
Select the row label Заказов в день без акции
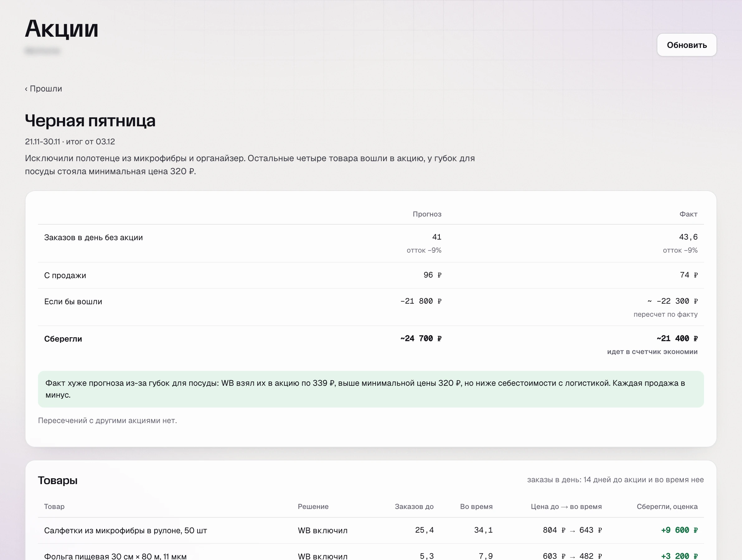93,237
